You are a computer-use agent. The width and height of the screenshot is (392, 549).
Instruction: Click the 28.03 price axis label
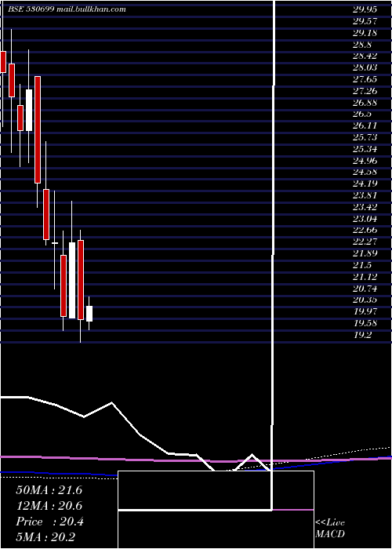click(x=365, y=67)
